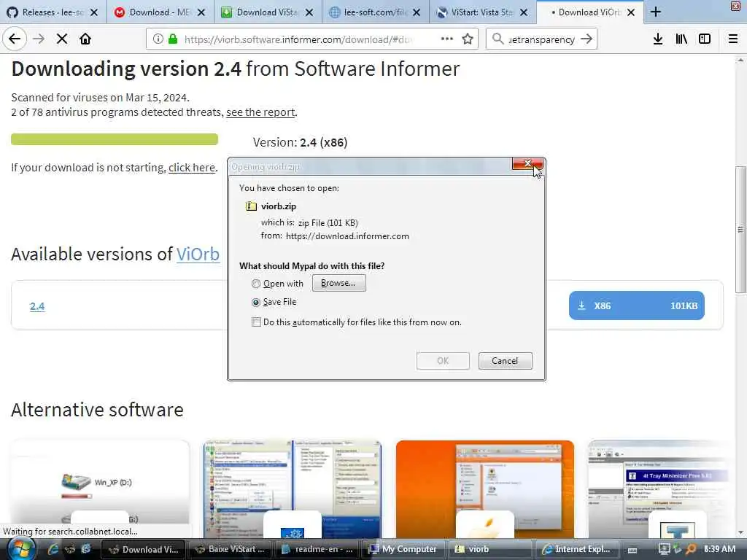The height and width of the screenshot is (560, 747).
Task: Switch to Download ViStart tab
Action: [267, 12]
